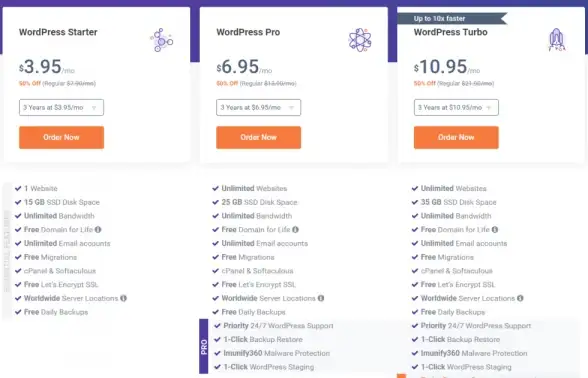Viewport: 588px width, 378px height.
Task: Click the Pro plan's Imunify360 Malware Protection item
Action: 277,353
